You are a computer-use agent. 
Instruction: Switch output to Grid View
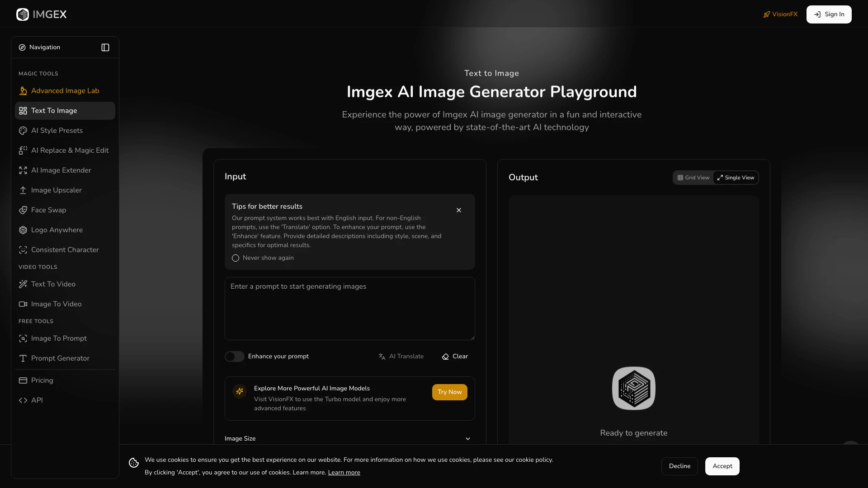(693, 178)
